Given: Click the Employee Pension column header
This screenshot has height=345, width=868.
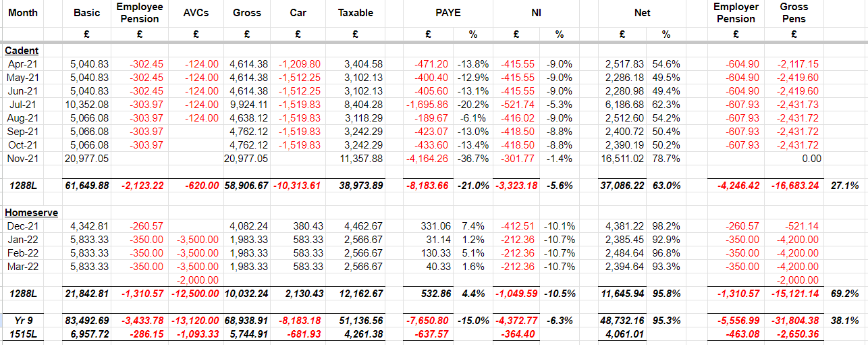Looking at the screenshot, I should [140, 13].
